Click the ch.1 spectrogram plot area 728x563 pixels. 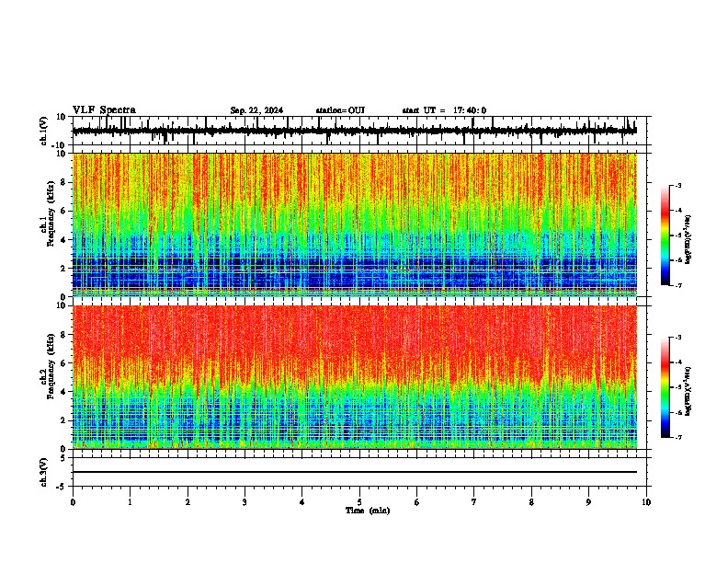[355, 224]
